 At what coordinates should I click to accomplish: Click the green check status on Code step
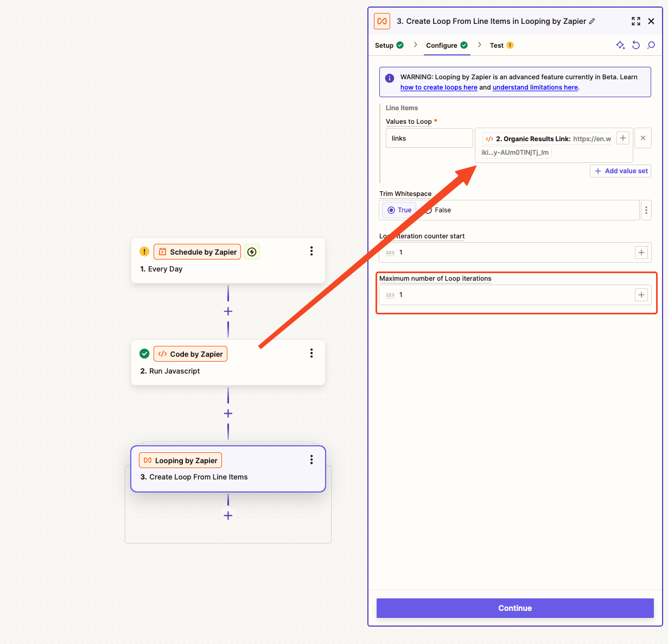(144, 353)
